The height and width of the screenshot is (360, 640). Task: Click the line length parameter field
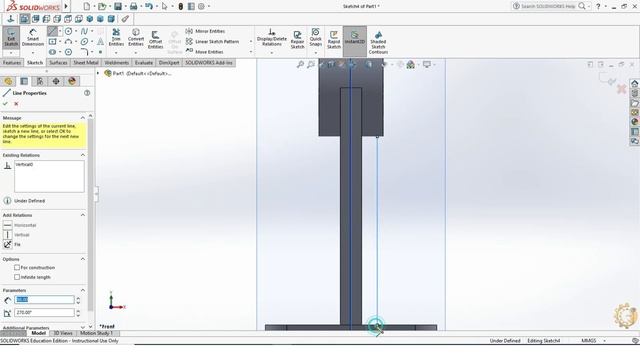pos(44,300)
